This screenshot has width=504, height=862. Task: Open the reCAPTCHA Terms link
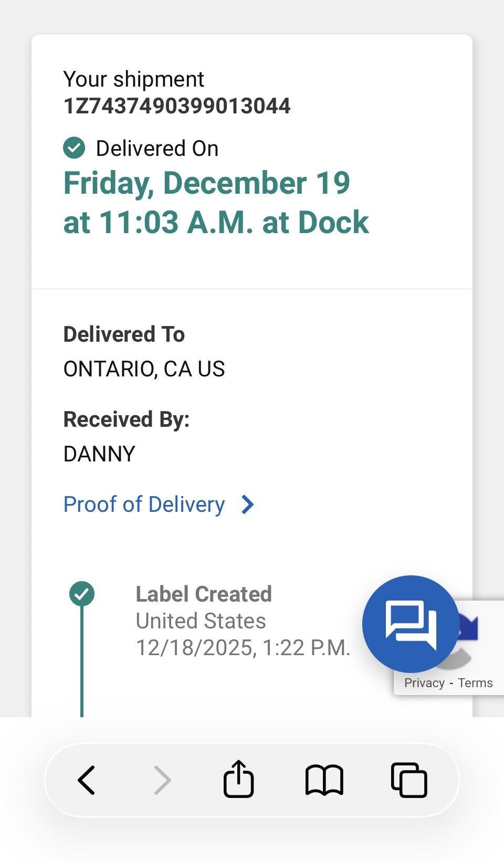pos(475,683)
